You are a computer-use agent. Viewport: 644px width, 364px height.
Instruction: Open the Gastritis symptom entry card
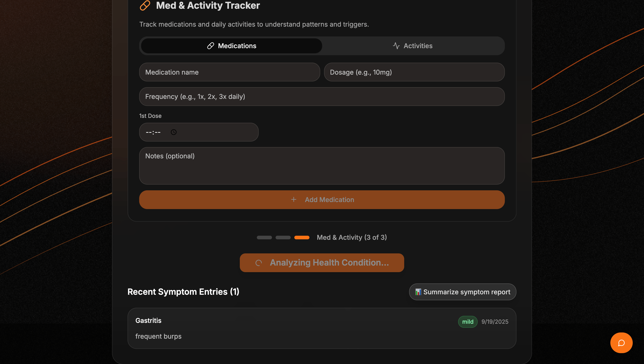click(x=322, y=328)
